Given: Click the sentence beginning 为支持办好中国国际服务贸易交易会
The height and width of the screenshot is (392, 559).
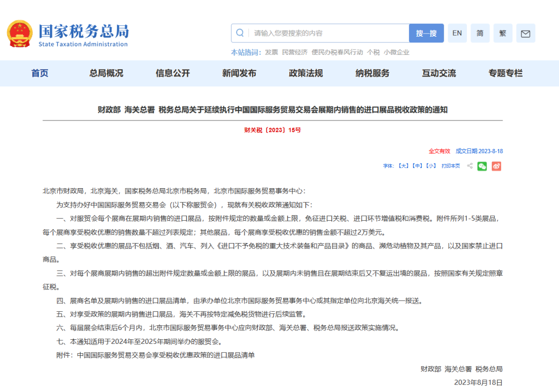Looking at the screenshot, I should 185,205.
